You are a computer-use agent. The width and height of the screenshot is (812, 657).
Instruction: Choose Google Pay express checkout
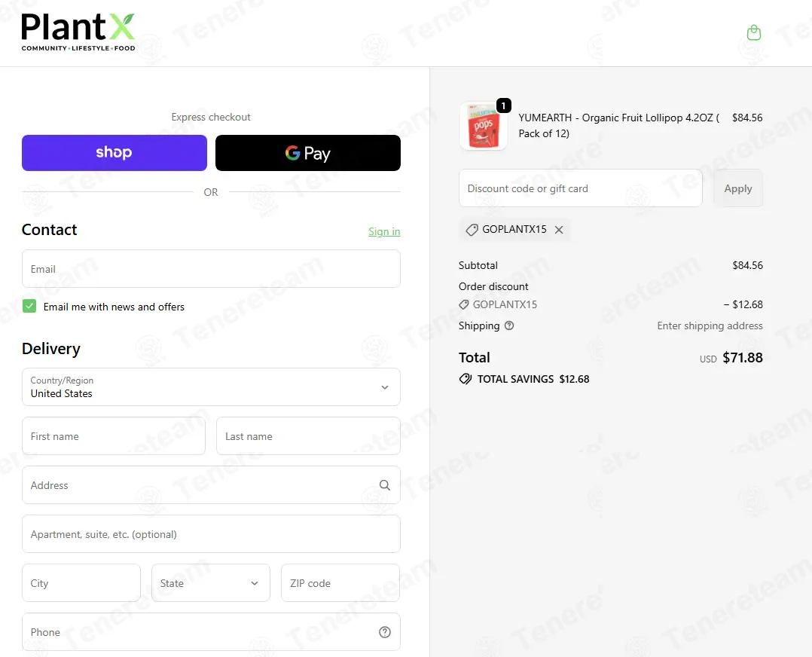click(307, 153)
